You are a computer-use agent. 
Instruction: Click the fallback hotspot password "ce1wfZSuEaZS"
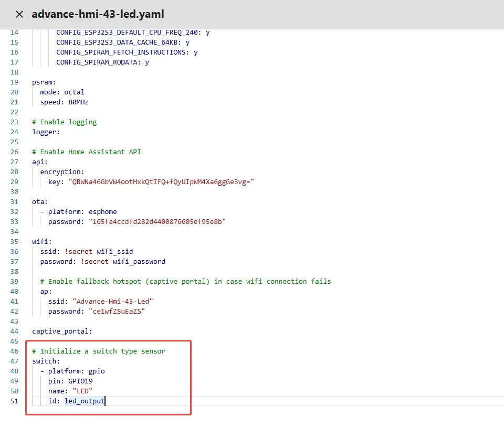click(117, 312)
